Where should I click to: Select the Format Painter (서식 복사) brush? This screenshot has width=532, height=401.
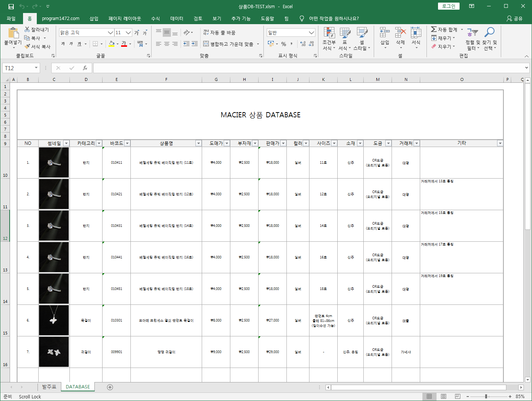click(27, 46)
